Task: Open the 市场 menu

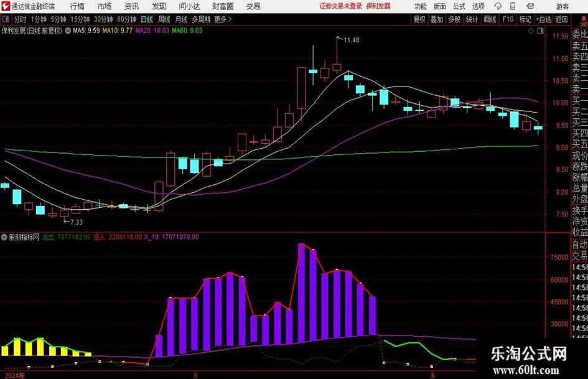Action: pos(105,6)
